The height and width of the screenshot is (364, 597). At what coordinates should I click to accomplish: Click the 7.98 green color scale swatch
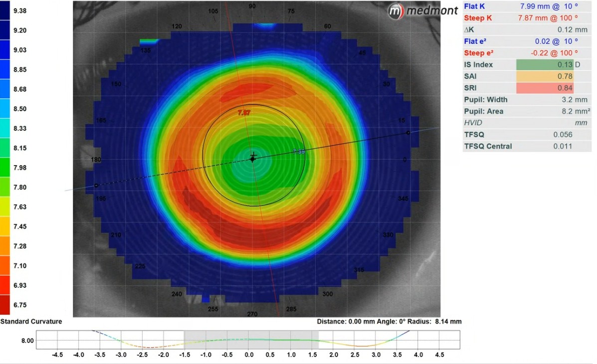tap(4, 168)
